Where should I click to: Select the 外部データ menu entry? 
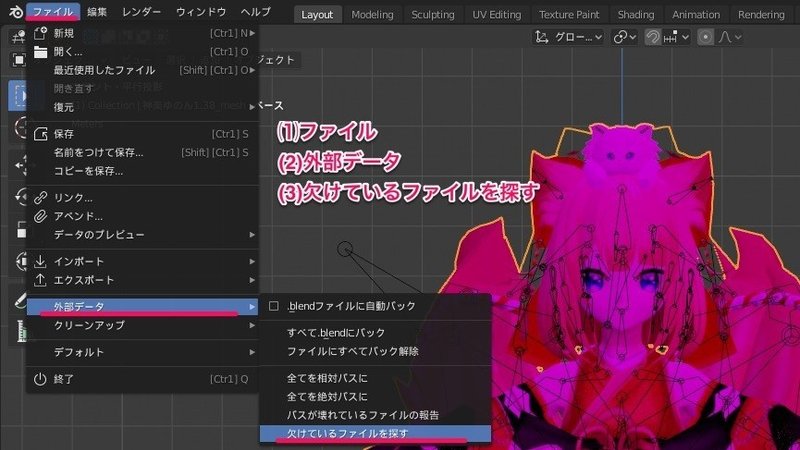pos(142,307)
